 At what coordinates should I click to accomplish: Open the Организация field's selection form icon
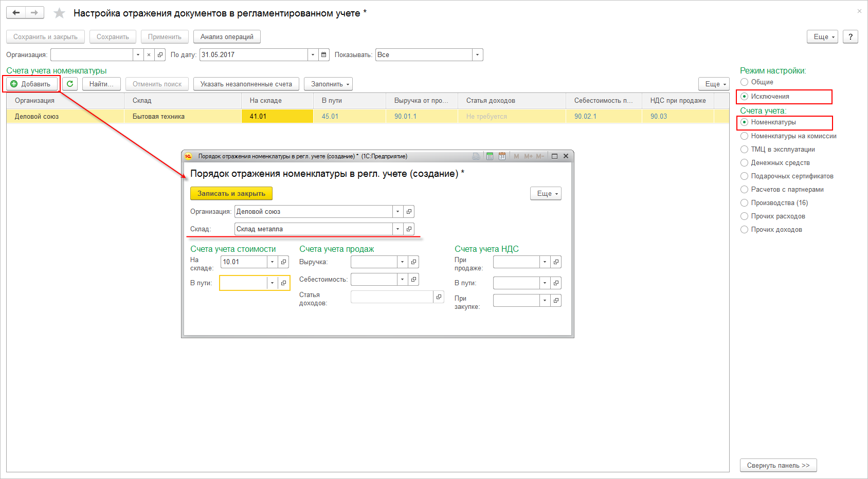160,54
